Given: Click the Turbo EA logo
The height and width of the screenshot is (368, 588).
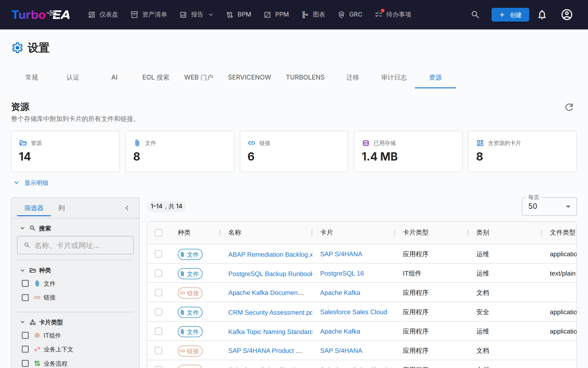Looking at the screenshot, I should tap(41, 14).
